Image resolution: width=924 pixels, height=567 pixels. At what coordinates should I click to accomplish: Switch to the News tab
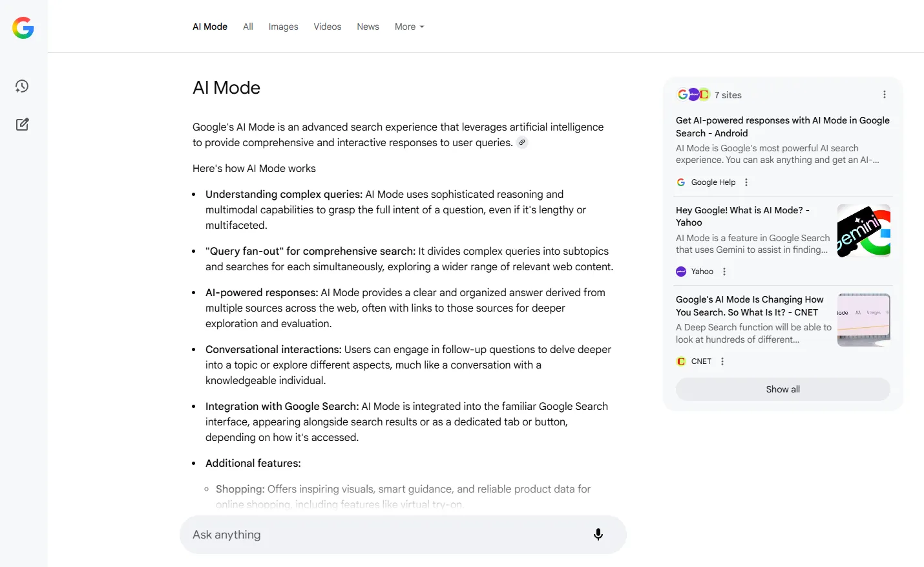coord(368,27)
